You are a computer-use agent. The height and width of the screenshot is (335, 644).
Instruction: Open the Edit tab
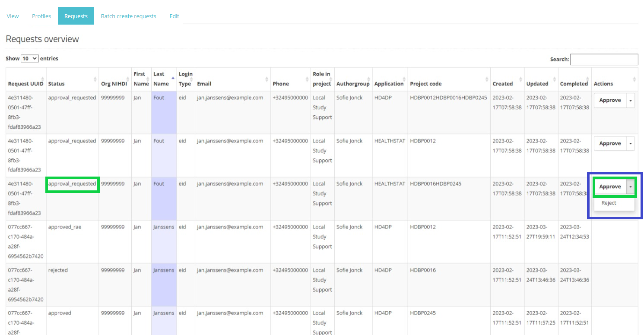tap(174, 16)
